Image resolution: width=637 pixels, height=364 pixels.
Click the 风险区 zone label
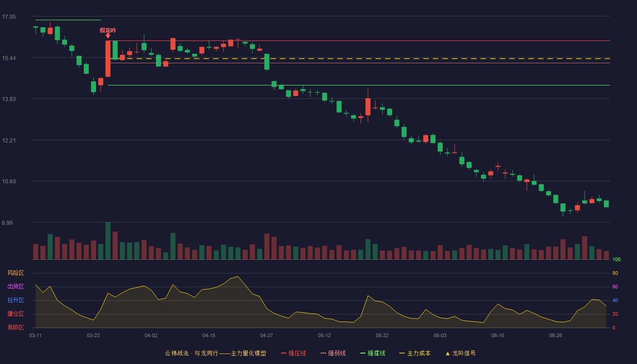tap(15, 273)
